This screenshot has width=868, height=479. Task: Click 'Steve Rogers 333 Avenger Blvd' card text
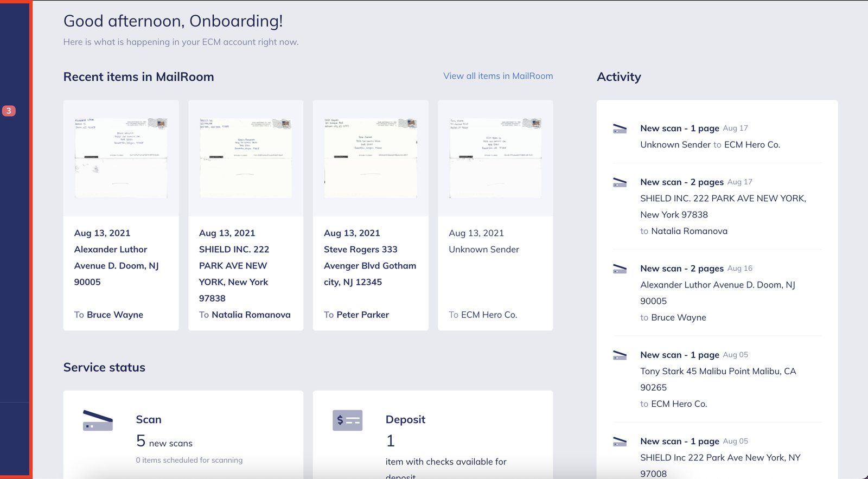(x=370, y=266)
